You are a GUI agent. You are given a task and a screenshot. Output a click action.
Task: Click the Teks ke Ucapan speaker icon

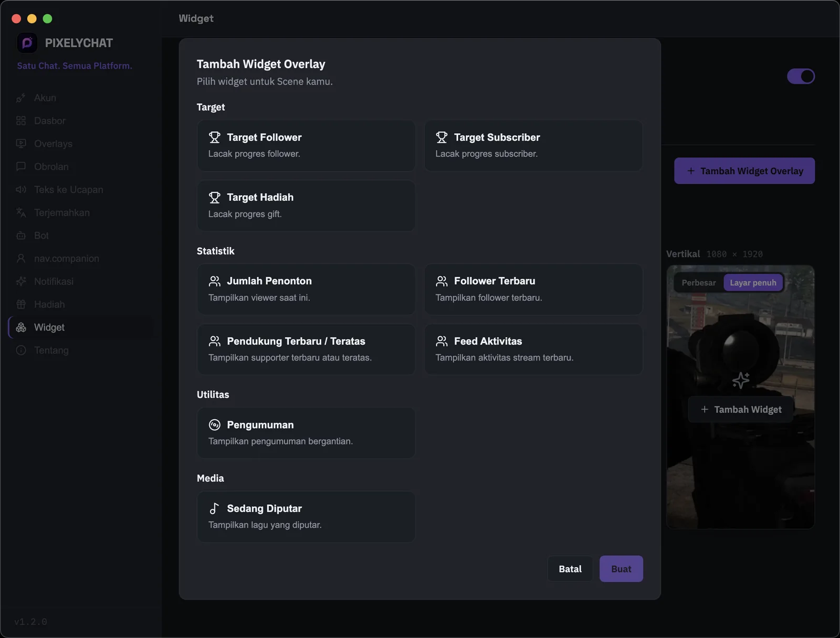click(21, 189)
